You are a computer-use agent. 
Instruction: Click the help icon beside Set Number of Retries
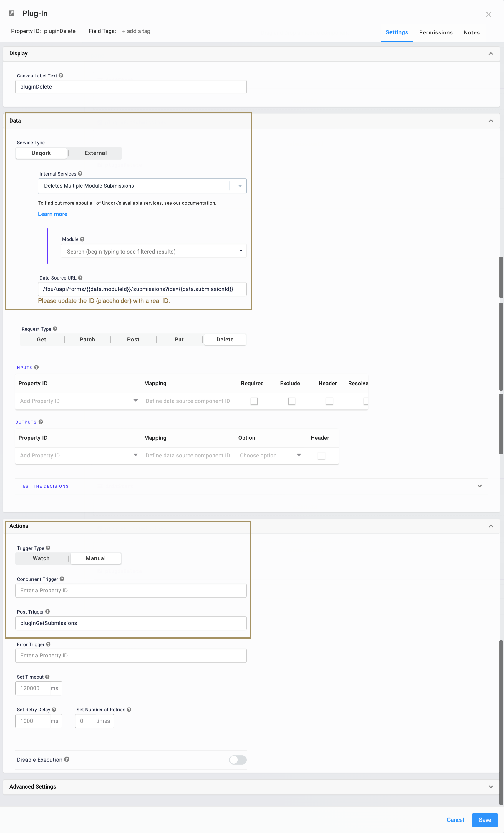pyautogui.click(x=129, y=709)
